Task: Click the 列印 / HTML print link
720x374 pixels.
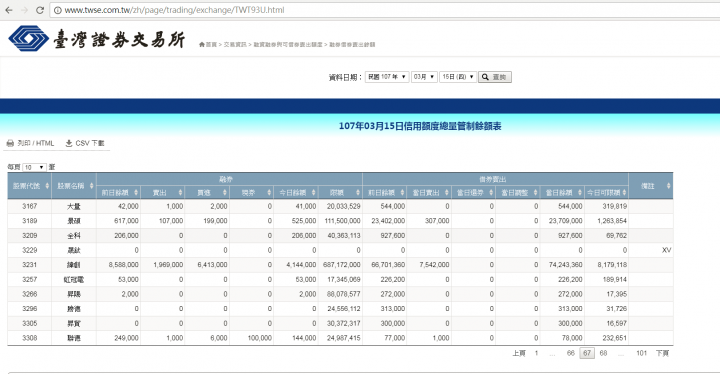Action: [x=30, y=143]
